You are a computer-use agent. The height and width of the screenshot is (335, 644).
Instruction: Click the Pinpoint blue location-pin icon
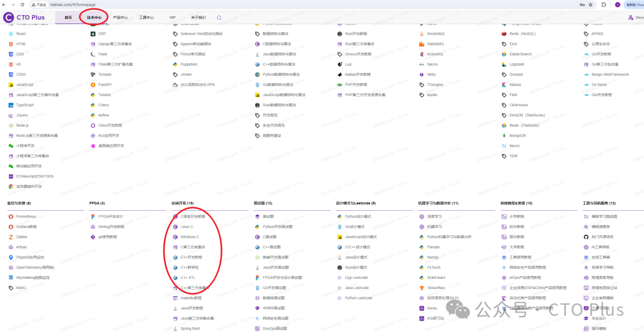click(11, 257)
